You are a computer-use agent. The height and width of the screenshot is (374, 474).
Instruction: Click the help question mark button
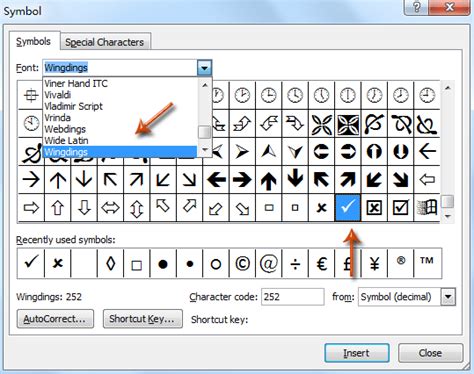point(416,7)
